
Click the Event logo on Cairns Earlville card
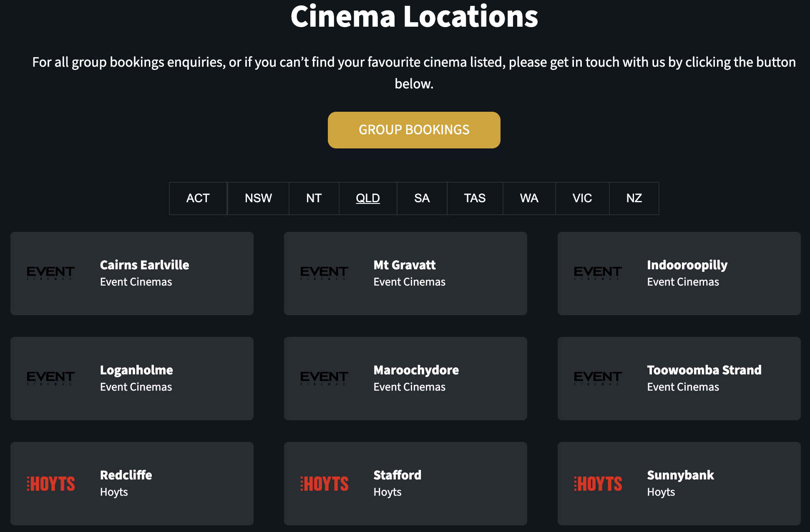50,273
